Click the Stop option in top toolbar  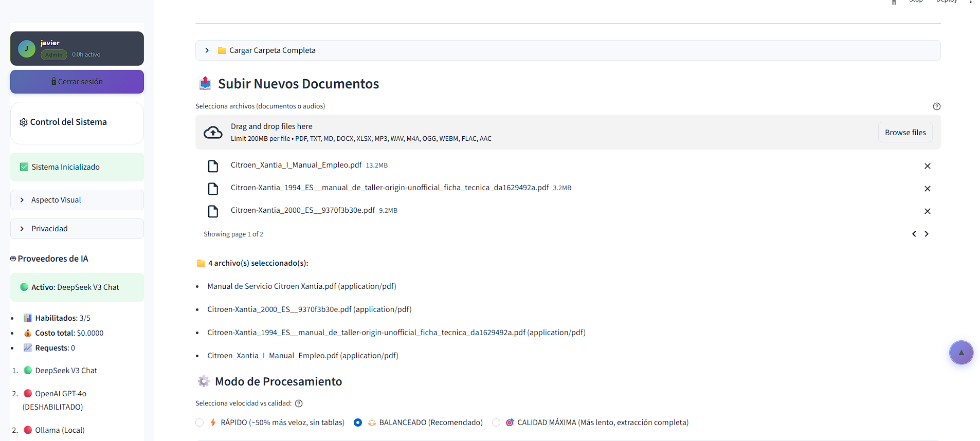tap(916, 2)
